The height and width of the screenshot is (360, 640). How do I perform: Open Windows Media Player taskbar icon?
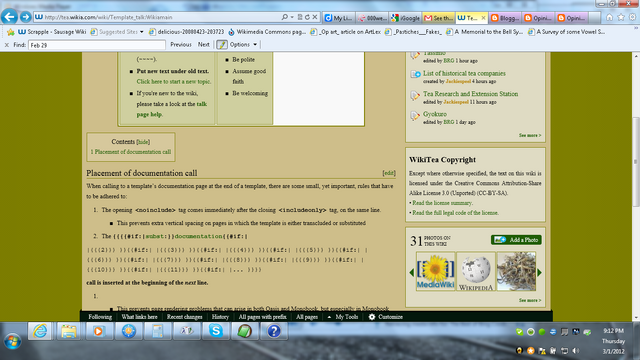(x=98, y=331)
